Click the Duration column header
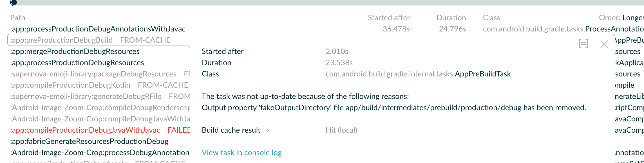The width and height of the screenshot is (644, 163). point(451,18)
